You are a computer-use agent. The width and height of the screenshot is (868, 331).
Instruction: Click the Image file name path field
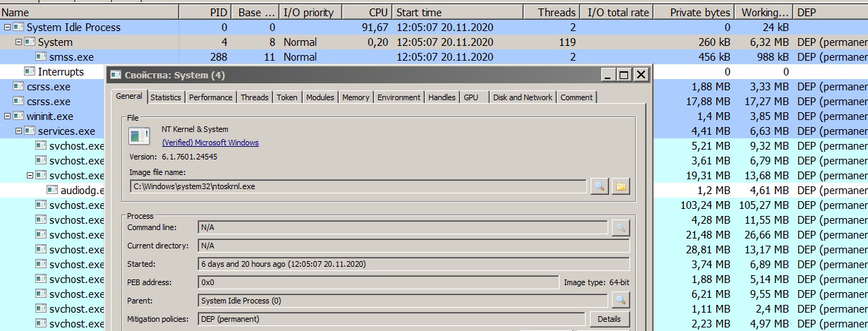tap(358, 186)
